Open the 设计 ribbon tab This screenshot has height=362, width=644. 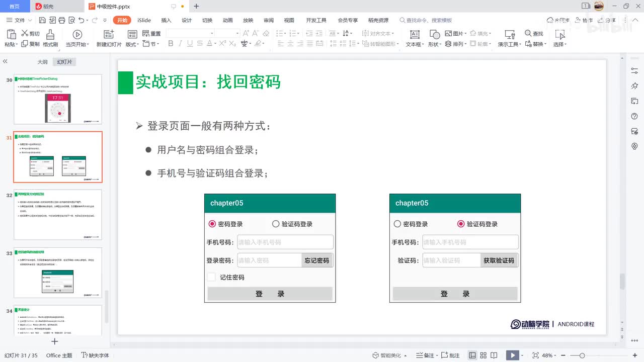[x=187, y=20]
